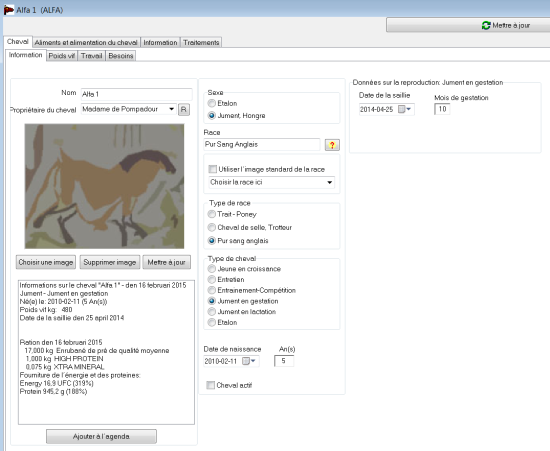Open the Propriétaire du cheval dropdown
The height and width of the screenshot is (451, 550).
(171, 109)
